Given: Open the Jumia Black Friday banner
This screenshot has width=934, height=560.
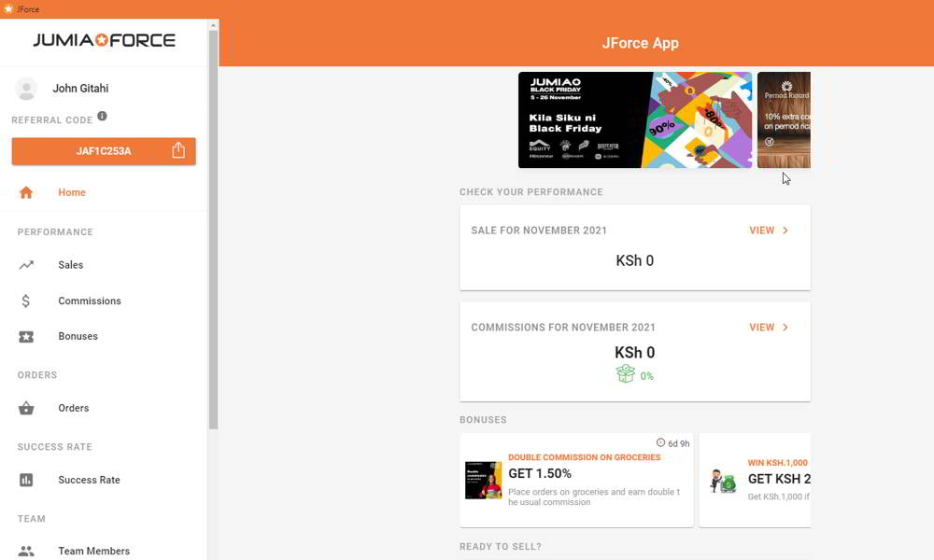Looking at the screenshot, I should point(635,120).
